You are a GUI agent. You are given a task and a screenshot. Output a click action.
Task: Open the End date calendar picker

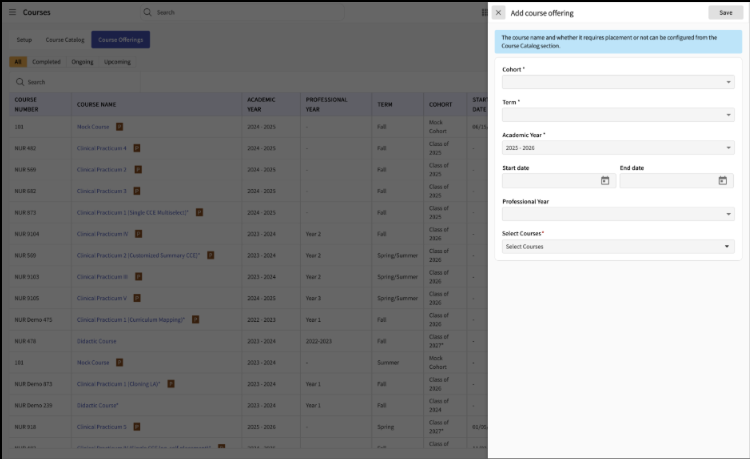click(x=723, y=180)
